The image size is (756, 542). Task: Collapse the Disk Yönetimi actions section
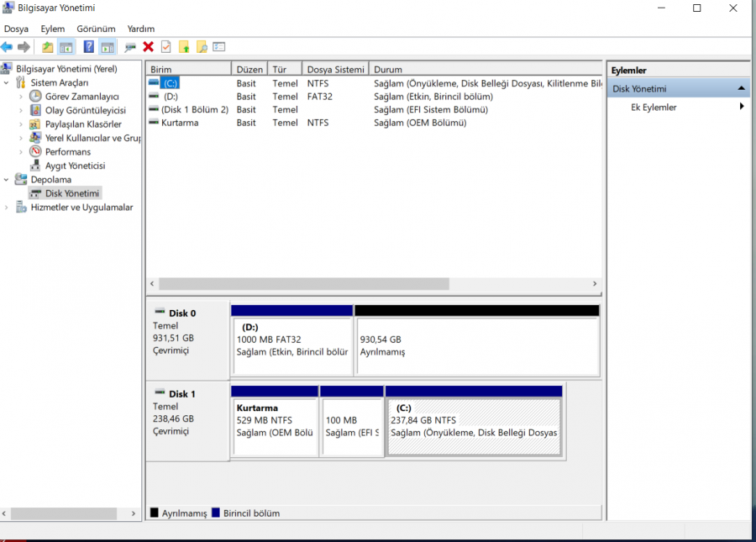[x=741, y=88]
